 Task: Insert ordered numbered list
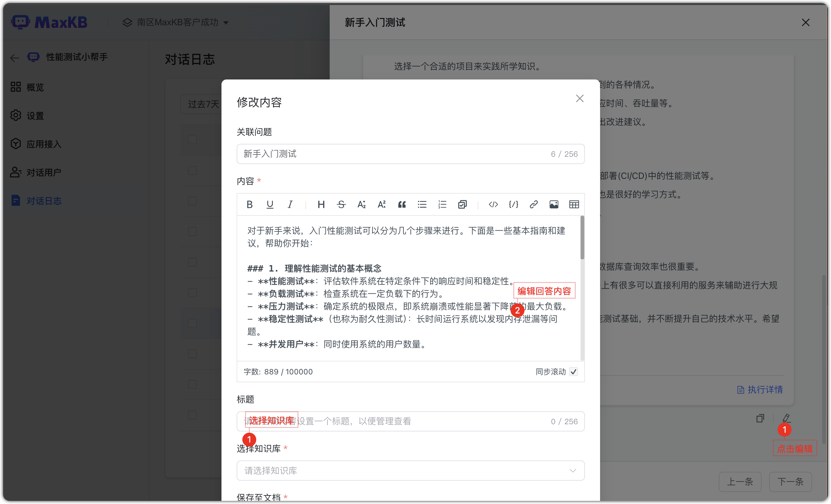tap(443, 204)
